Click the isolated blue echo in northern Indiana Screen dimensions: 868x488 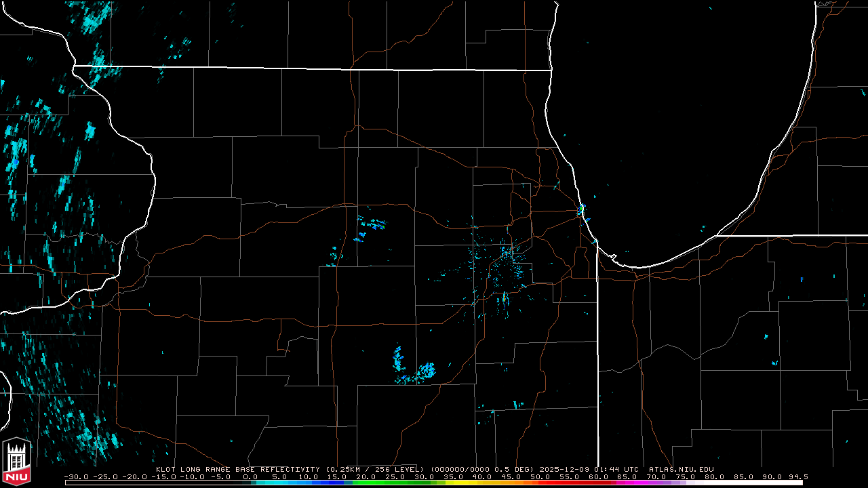(801, 279)
